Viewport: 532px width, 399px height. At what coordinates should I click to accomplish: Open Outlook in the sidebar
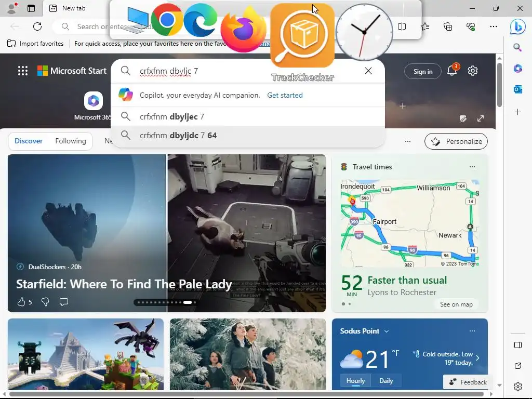518,89
